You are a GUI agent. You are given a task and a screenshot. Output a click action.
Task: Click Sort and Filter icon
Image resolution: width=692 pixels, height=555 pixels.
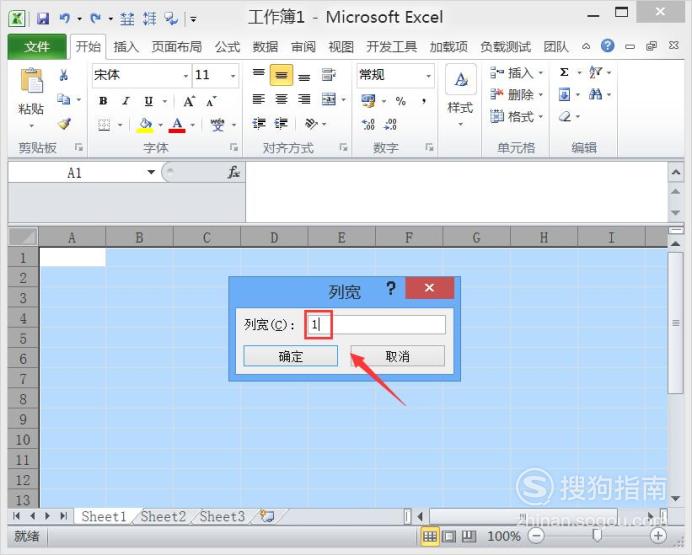click(595, 72)
